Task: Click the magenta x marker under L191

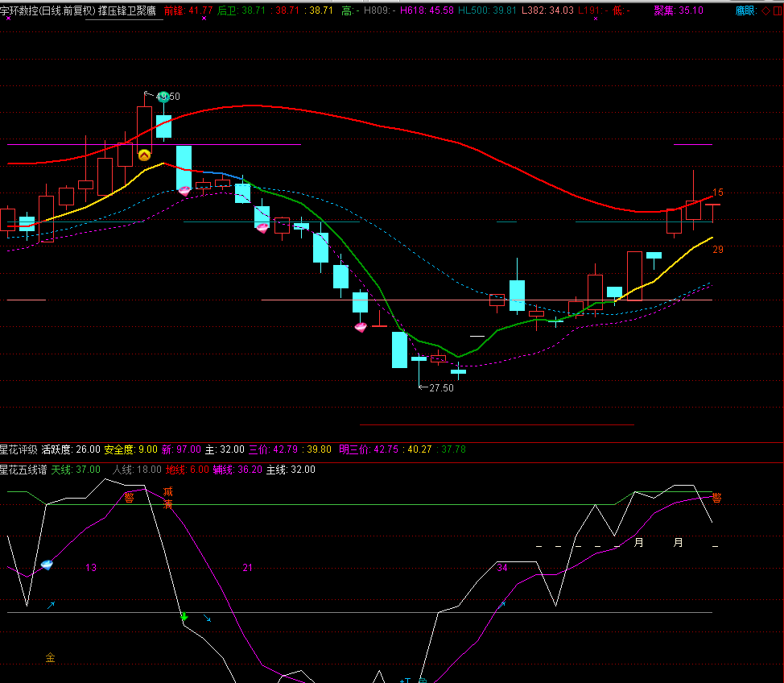Action: point(596,19)
